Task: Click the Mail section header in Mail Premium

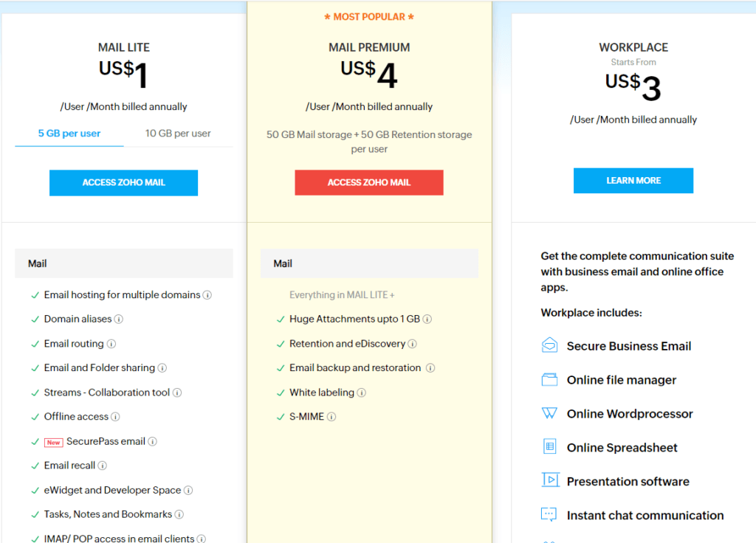Action: [369, 263]
